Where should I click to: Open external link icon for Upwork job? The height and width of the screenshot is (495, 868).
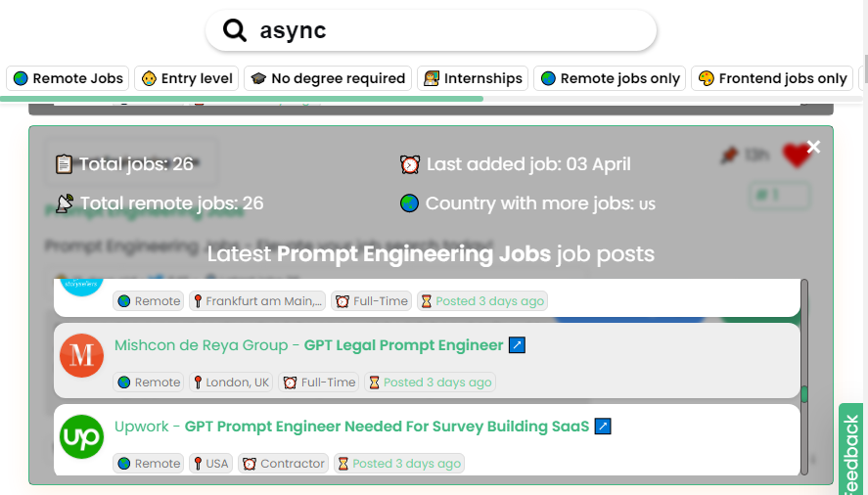[x=604, y=427]
